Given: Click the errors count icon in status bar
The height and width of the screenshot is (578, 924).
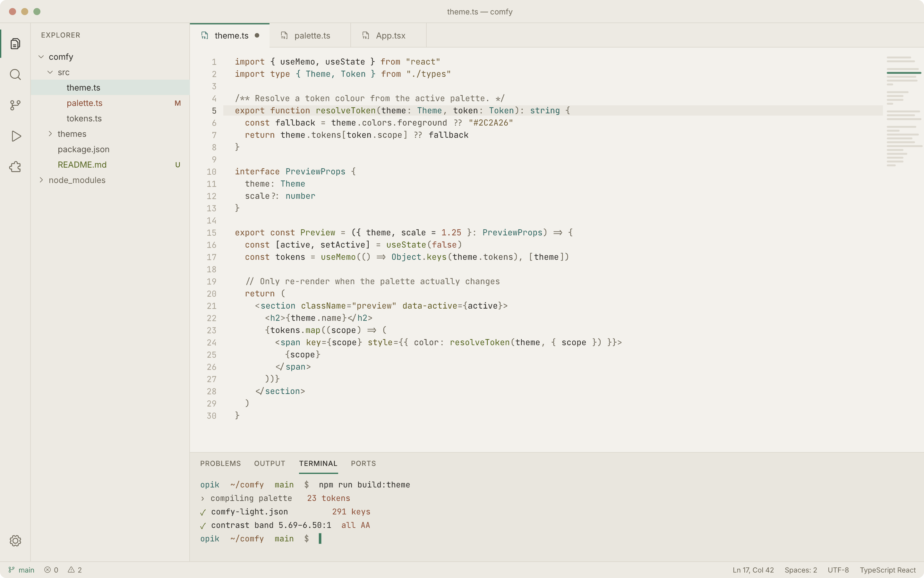Looking at the screenshot, I should 47,570.
